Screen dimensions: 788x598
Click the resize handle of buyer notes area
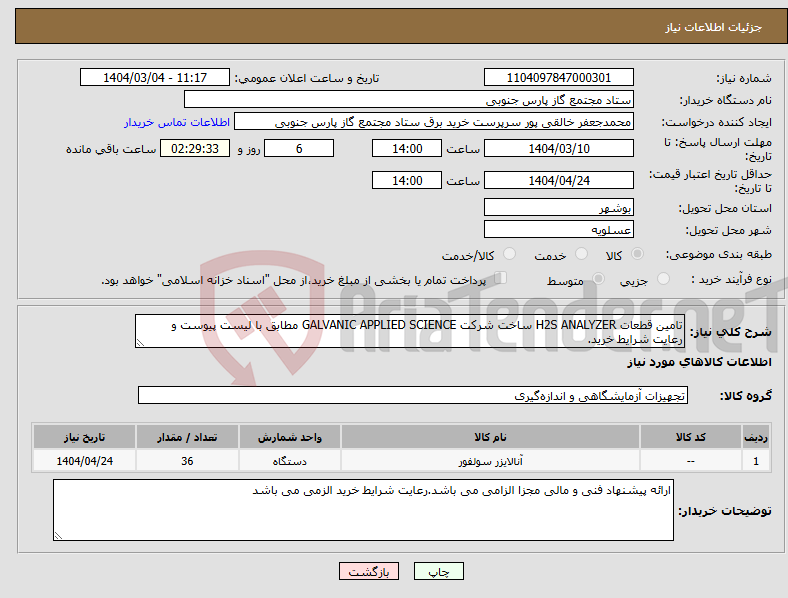pyautogui.click(x=58, y=536)
